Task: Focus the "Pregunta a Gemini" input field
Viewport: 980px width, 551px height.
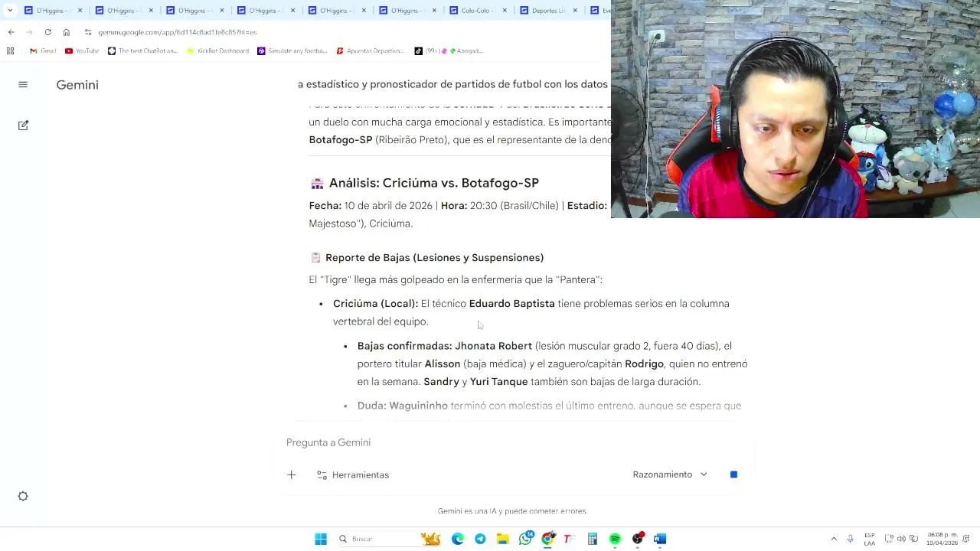Action: click(x=513, y=442)
